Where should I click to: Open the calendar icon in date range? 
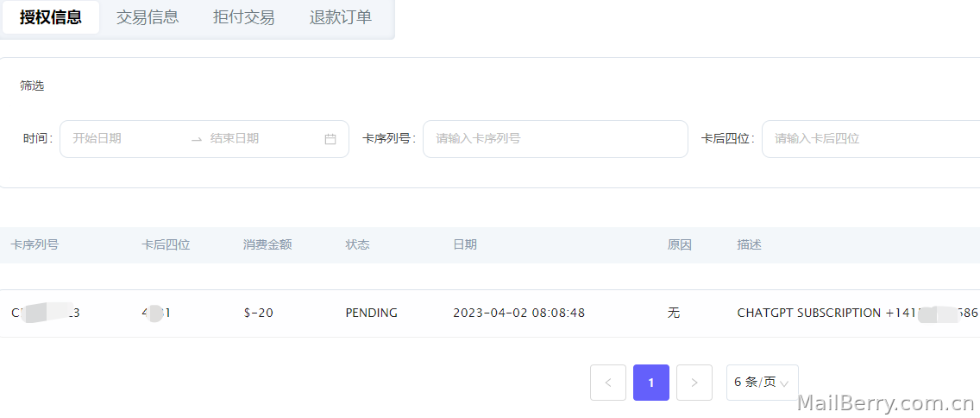tap(330, 139)
